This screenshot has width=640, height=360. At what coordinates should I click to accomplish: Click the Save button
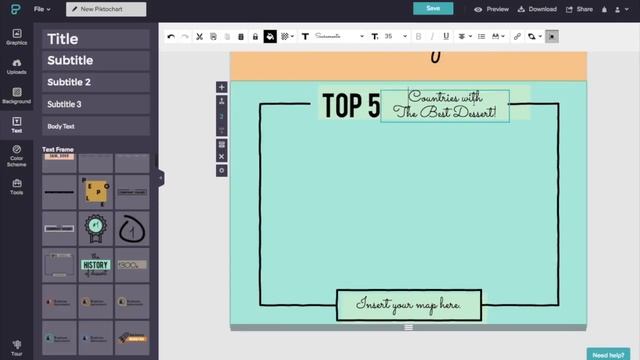(433, 9)
